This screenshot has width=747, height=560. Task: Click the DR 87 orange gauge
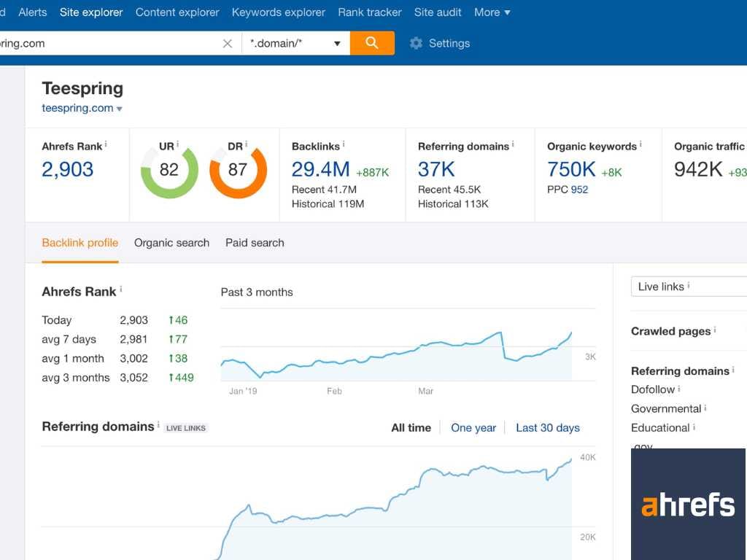point(238,171)
